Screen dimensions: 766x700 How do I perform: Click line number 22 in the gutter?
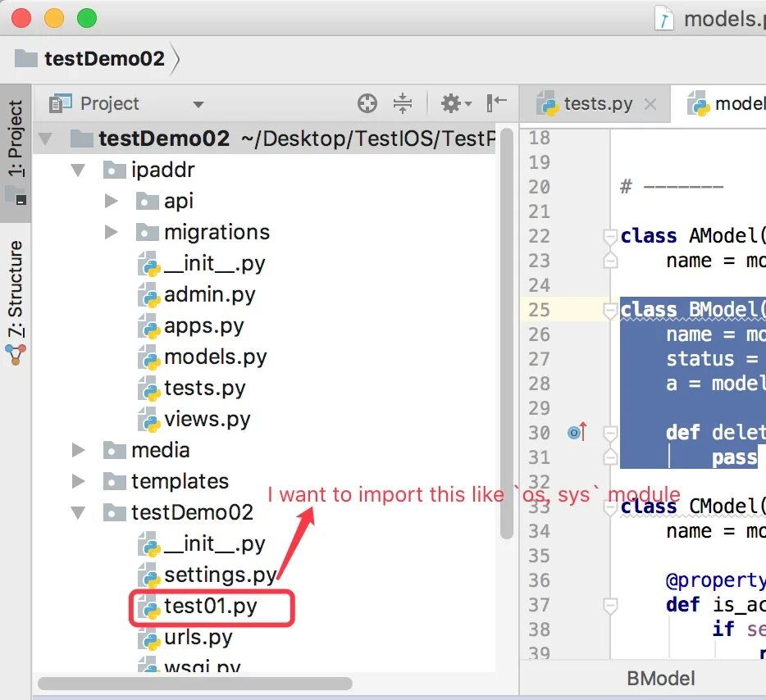click(x=540, y=236)
